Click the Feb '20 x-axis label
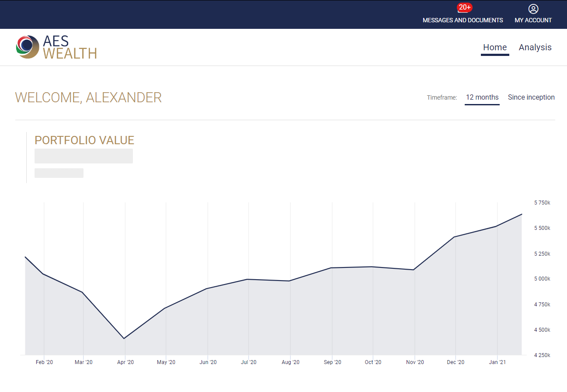Viewport: 567px width, 392px height. 44,362
